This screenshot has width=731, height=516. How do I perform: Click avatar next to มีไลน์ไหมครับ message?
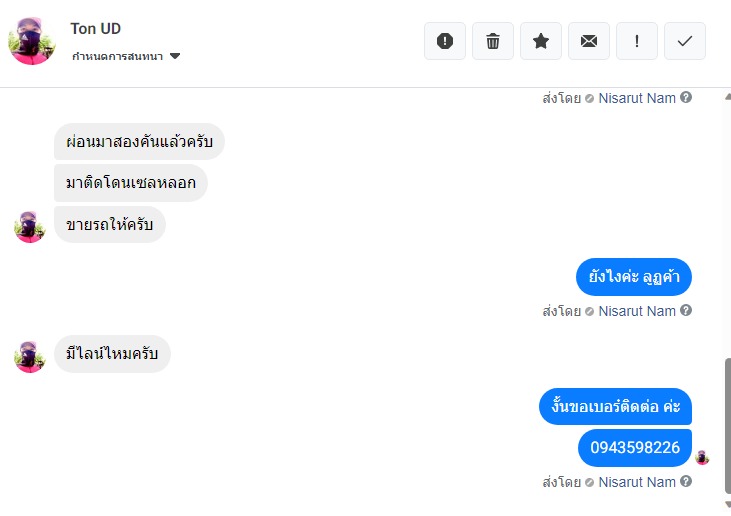(x=29, y=357)
